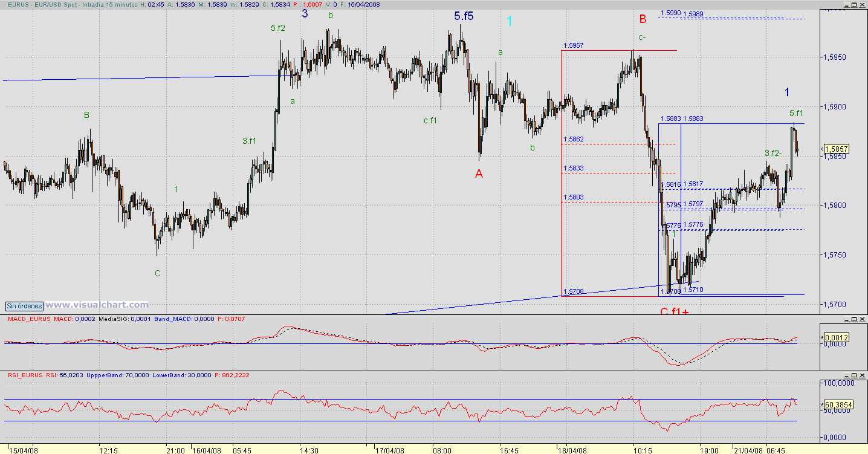
Task: Click the "1,5800" price axis label
Action: click(835, 206)
